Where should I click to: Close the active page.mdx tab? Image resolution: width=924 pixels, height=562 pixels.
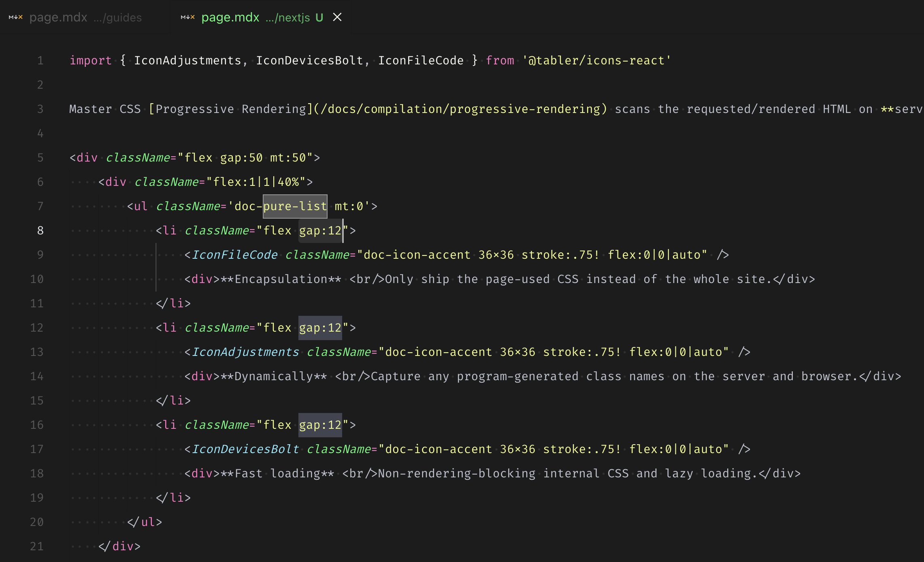(x=337, y=17)
